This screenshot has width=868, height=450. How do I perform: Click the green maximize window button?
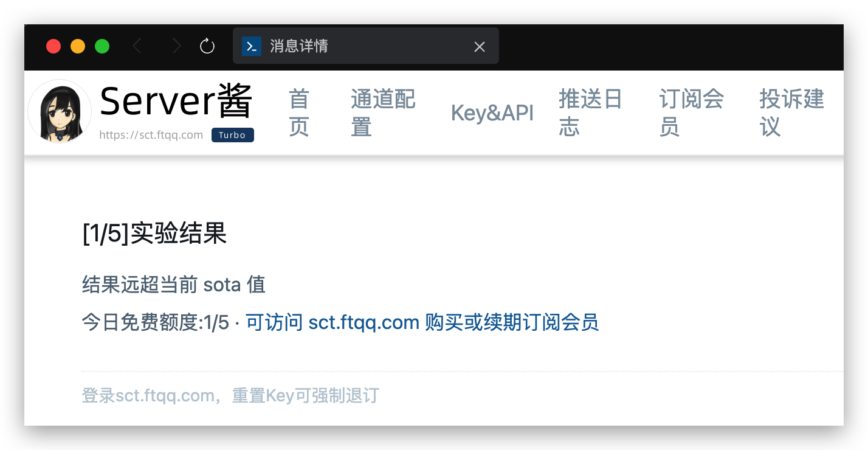coord(102,46)
